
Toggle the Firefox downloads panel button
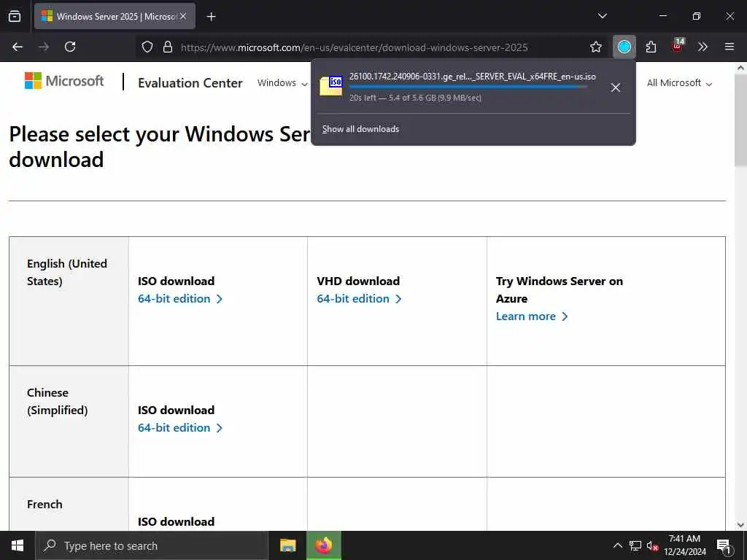tap(624, 47)
